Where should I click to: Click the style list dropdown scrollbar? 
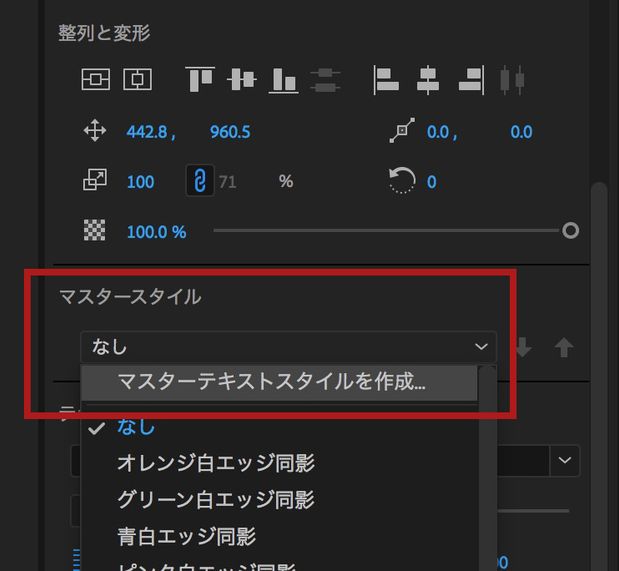click(x=488, y=468)
